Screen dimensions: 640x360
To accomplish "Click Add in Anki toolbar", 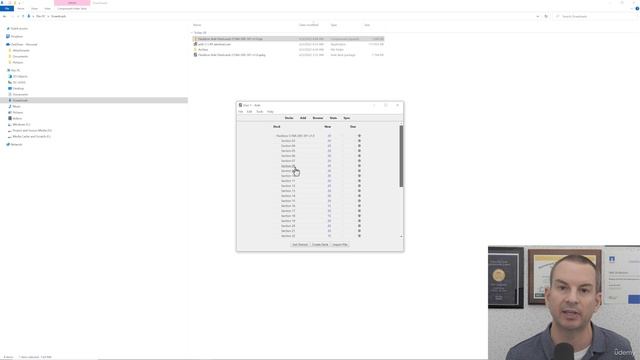I will (303, 118).
